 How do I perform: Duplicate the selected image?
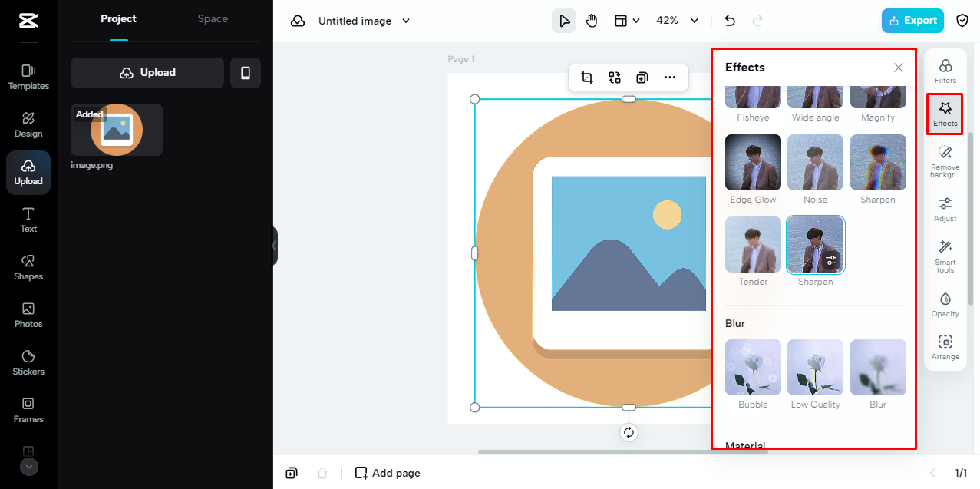point(642,78)
